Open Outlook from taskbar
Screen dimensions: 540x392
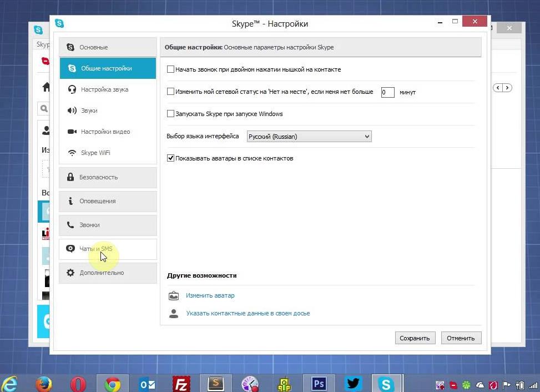coord(147,383)
